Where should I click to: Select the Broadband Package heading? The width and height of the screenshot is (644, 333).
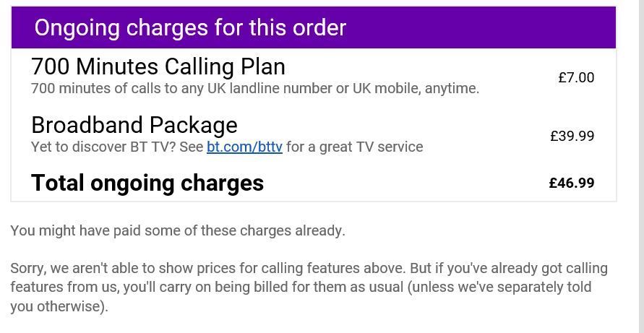(x=134, y=125)
